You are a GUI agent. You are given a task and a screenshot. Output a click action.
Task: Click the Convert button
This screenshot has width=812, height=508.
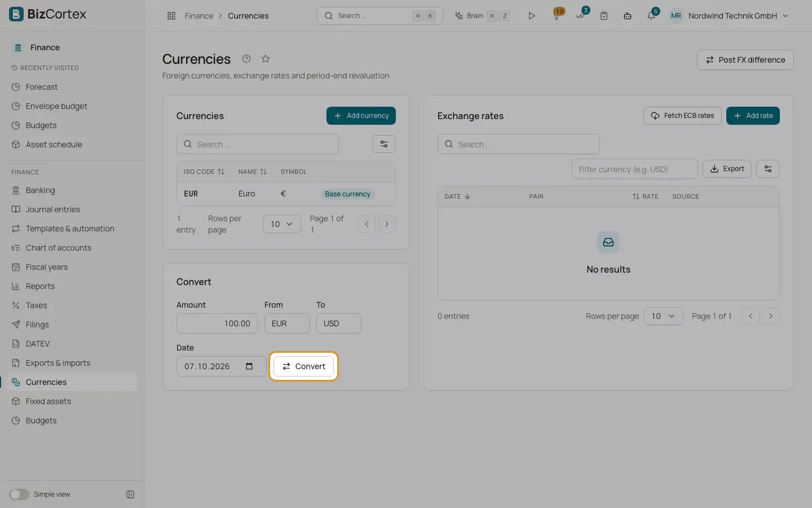[x=304, y=366]
